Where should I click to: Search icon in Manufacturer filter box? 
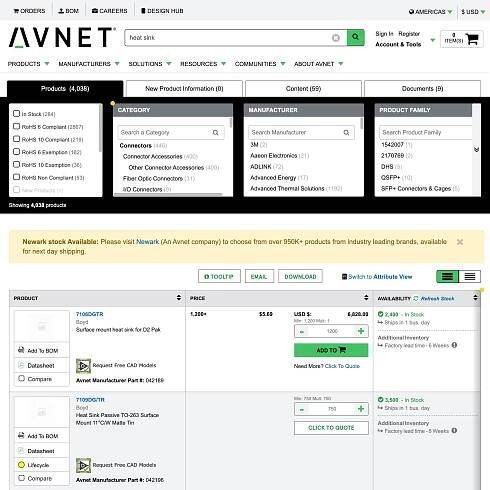pyautogui.click(x=346, y=133)
